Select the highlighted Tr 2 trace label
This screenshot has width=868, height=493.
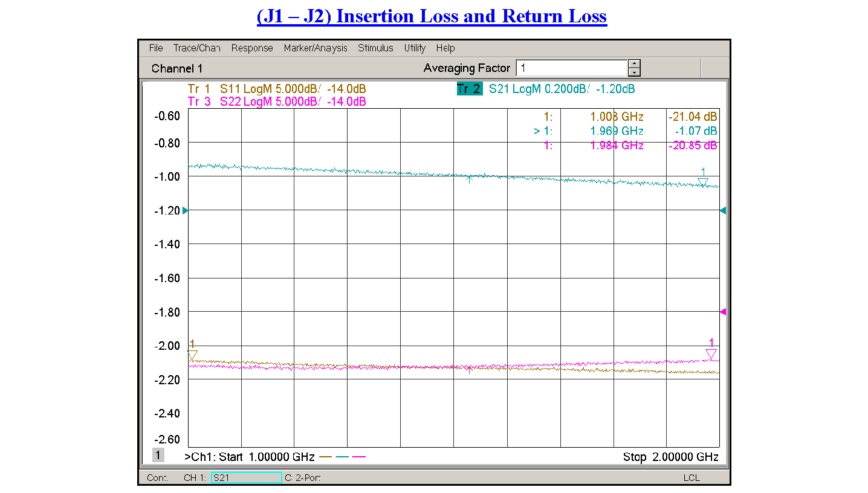[470, 89]
